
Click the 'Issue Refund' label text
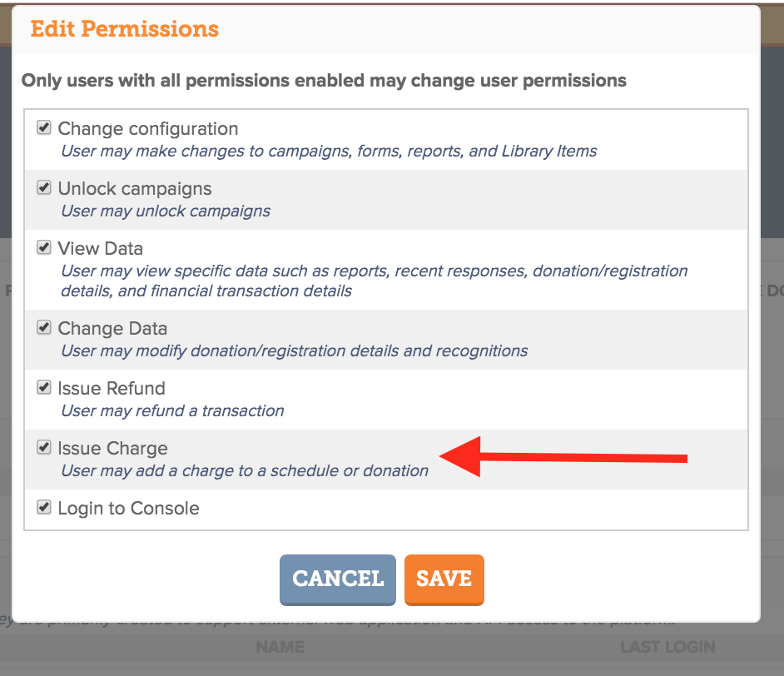pos(112,389)
